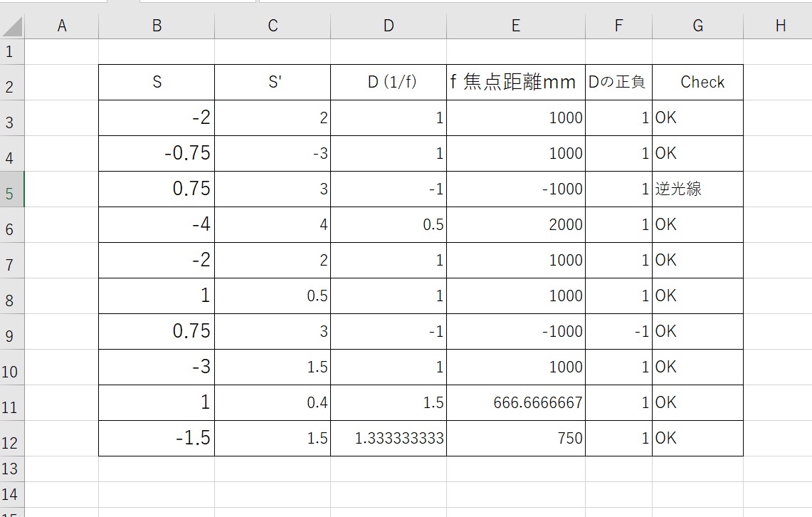The height and width of the screenshot is (517, 812).
Task: Select column E header
Action: click(516, 26)
